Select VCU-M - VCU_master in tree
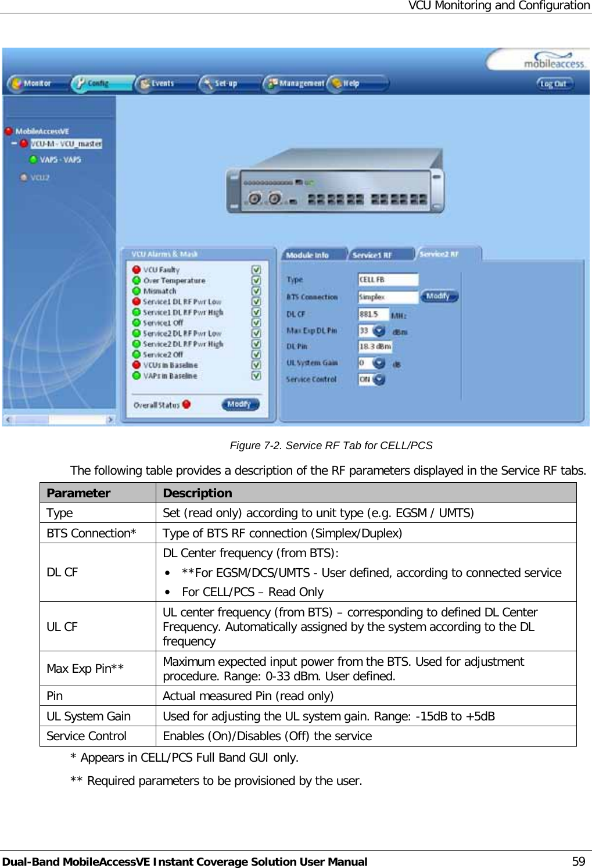 (66, 144)
